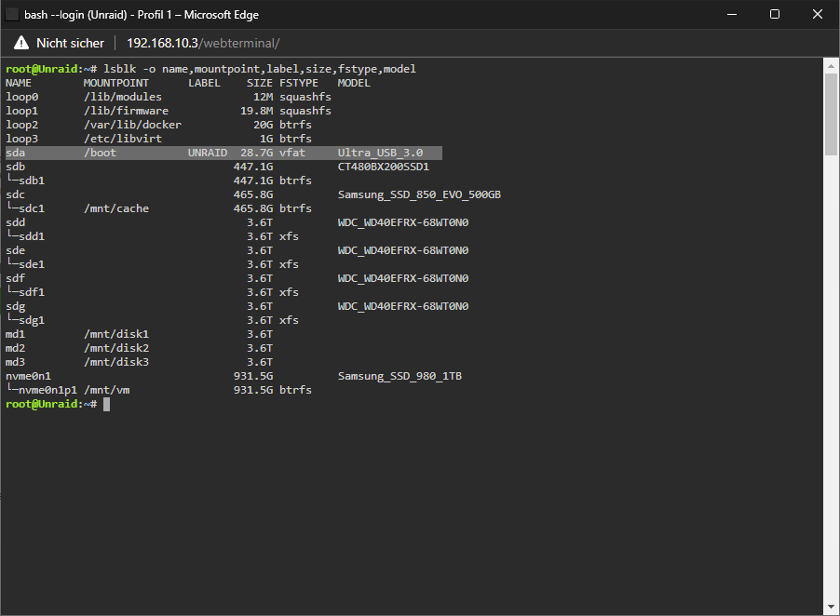Click the /etc/libvirt mountpoint
The width and height of the screenshot is (840, 616).
[123, 139]
